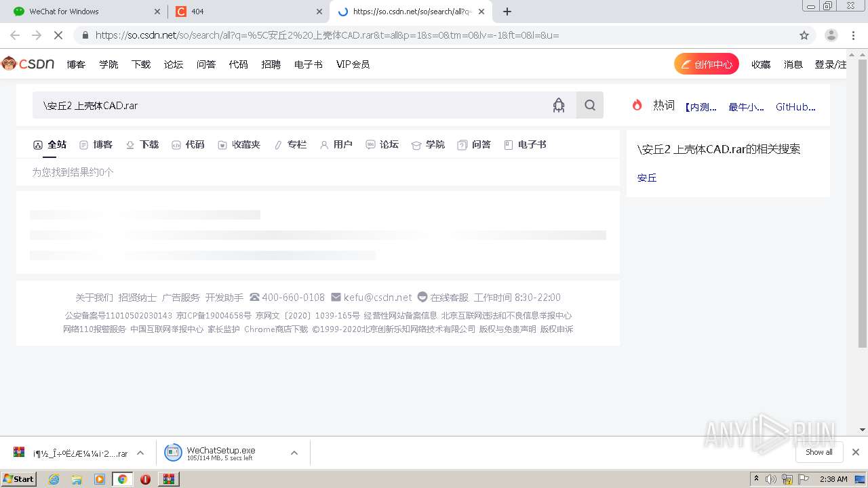Open Internet Explorer from the taskbar
Image resolution: width=868 pixels, height=488 pixels.
(54, 479)
